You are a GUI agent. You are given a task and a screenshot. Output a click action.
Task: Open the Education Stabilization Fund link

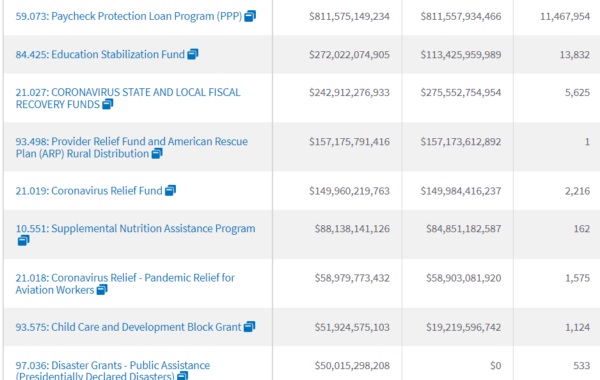pyautogui.click(x=100, y=55)
